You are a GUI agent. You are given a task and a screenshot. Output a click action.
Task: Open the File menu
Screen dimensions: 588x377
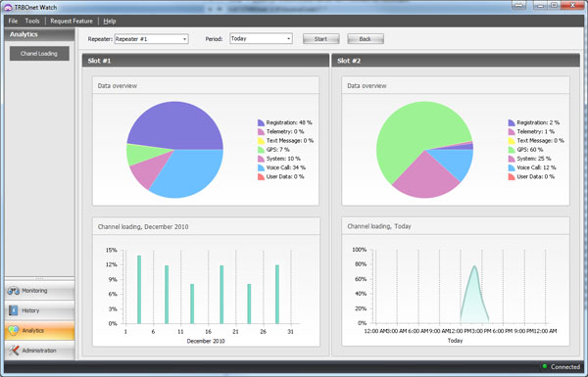coord(13,21)
